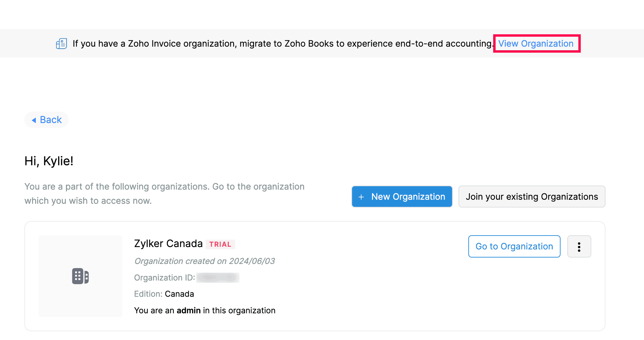Select Go to Organization for Zylker Canada

pyautogui.click(x=514, y=246)
